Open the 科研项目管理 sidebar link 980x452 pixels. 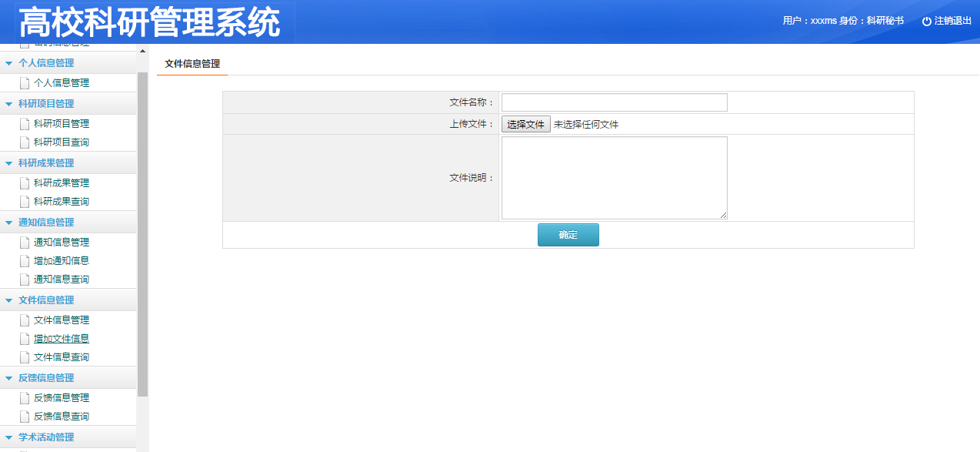point(62,124)
